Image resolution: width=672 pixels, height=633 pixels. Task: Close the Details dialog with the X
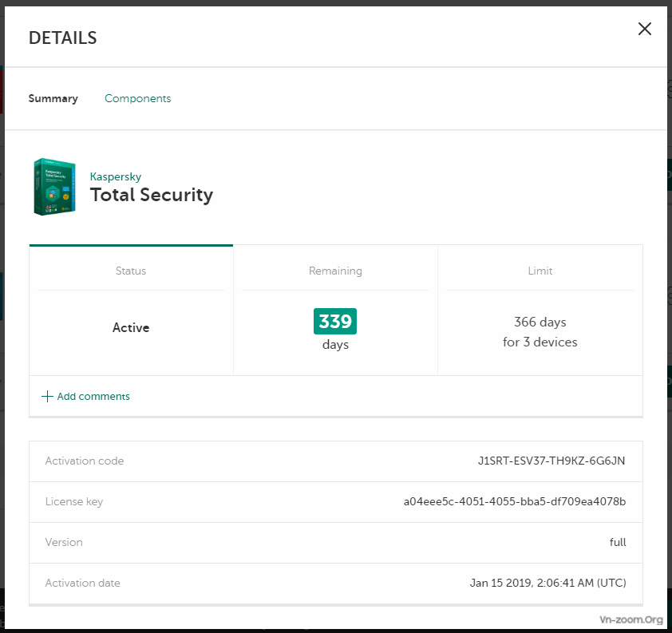coord(645,30)
